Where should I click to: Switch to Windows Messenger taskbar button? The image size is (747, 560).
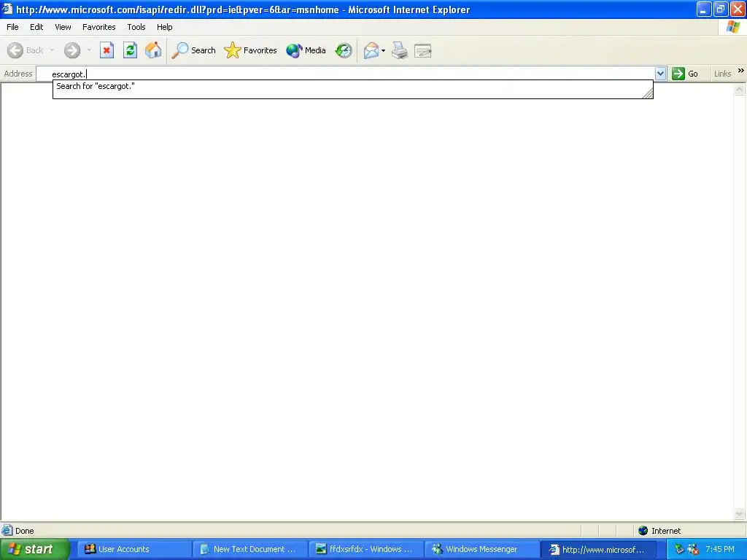(x=482, y=549)
